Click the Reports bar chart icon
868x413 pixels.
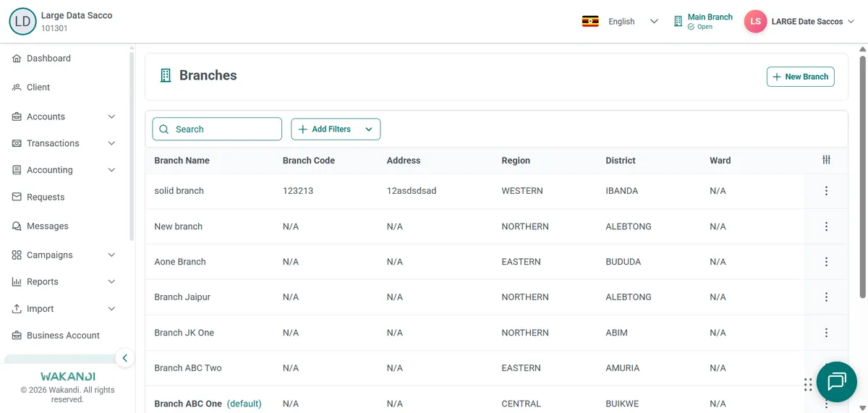point(17,282)
